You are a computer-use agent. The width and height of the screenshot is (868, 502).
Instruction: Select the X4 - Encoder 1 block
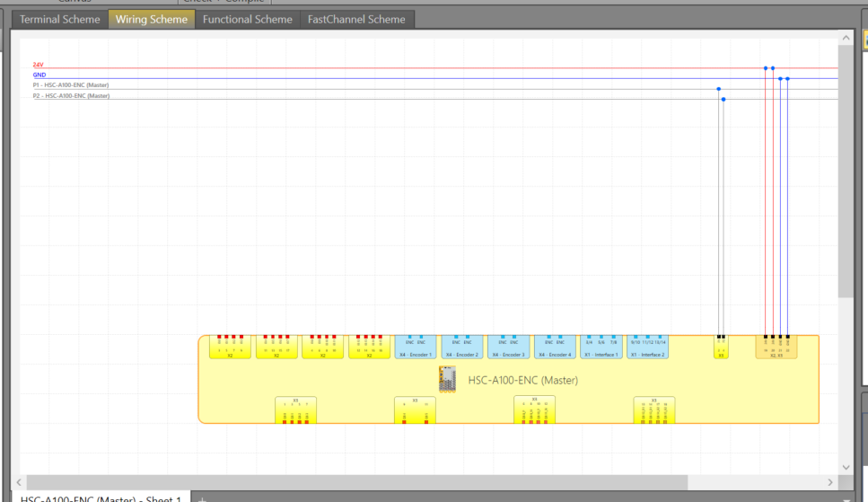(416, 347)
